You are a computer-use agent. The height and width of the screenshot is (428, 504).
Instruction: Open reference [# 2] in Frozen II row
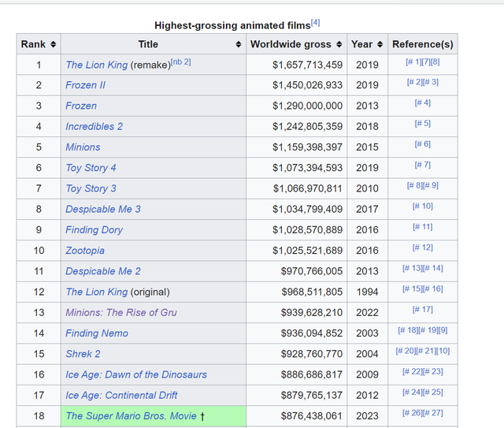tap(415, 82)
